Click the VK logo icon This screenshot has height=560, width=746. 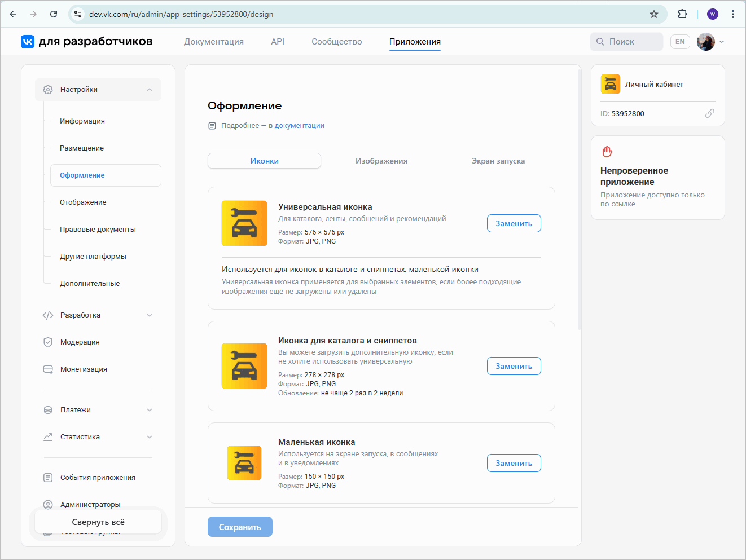27,41
